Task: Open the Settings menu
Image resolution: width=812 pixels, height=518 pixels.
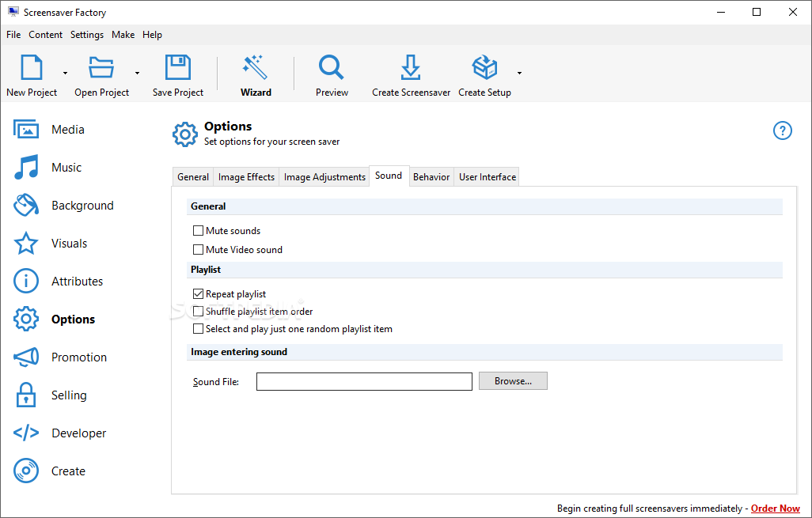Action: click(x=87, y=35)
